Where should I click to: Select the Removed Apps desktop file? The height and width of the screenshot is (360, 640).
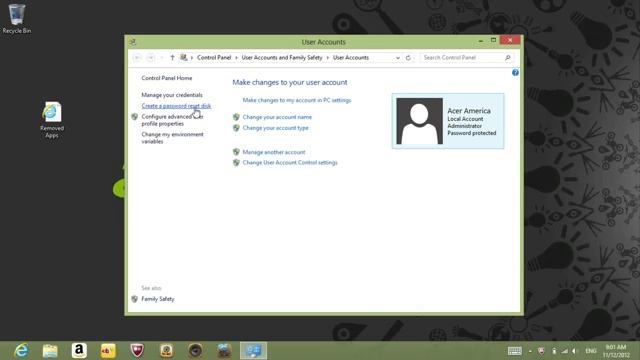point(52,120)
